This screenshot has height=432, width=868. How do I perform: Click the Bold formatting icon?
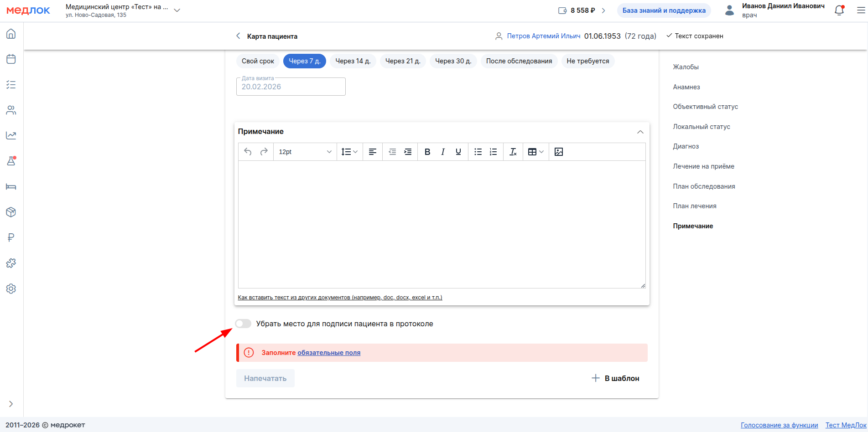[x=427, y=152]
